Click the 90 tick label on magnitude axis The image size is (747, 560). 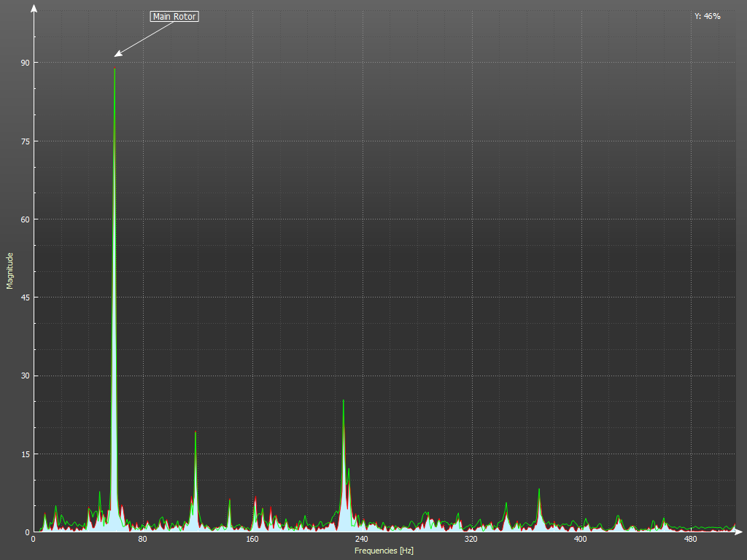[26, 63]
